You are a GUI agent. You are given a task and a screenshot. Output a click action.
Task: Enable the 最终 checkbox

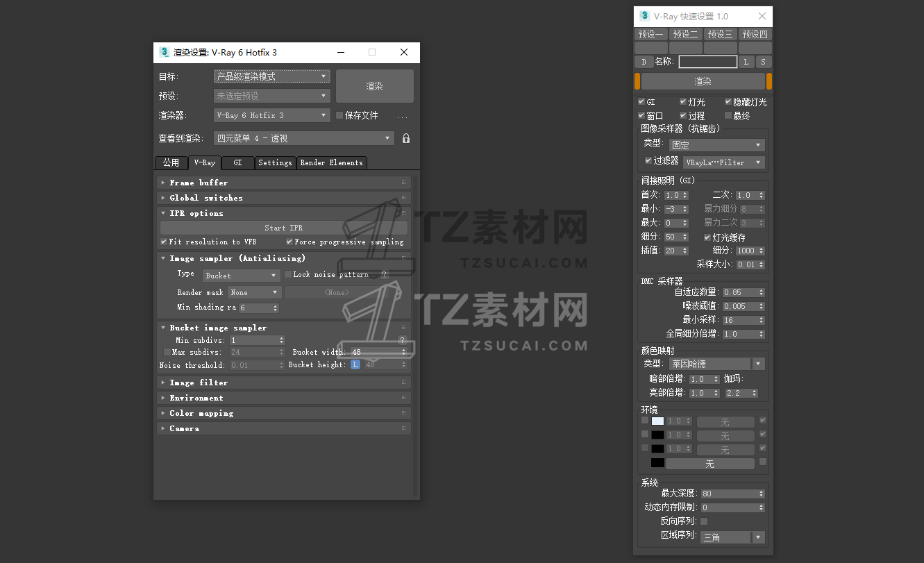pyautogui.click(x=728, y=115)
